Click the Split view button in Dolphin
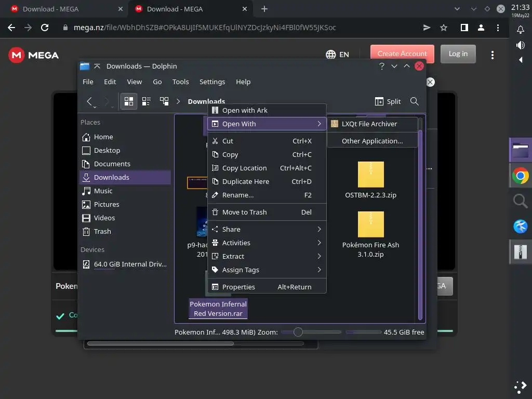Image resolution: width=532 pixels, height=399 pixels. [388, 101]
